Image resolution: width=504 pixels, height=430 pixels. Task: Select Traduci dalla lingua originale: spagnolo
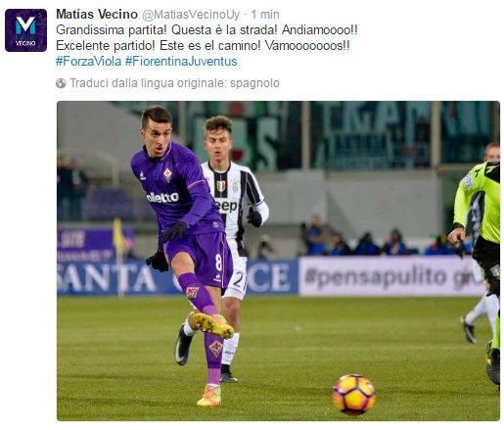(x=174, y=83)
